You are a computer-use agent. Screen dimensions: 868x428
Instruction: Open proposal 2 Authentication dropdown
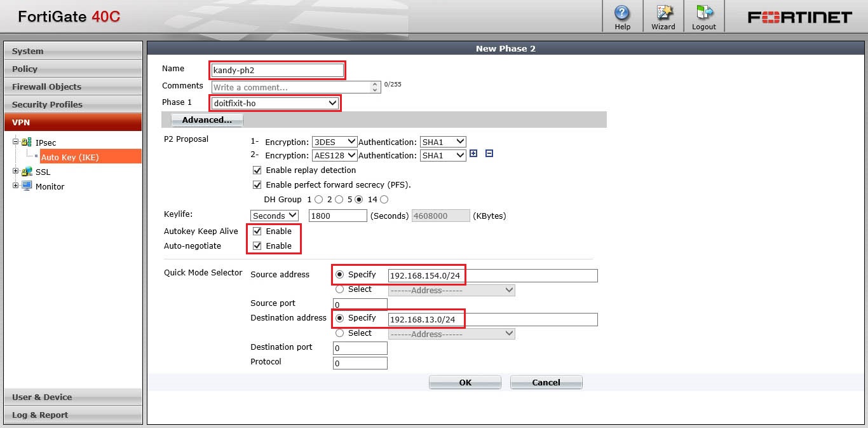click(443, 155)
